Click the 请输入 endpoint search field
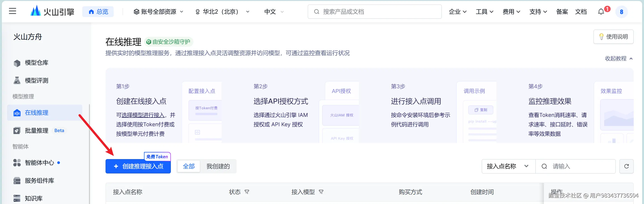The height and width of the screenshot is (204, 644). [x=575, y=166]
